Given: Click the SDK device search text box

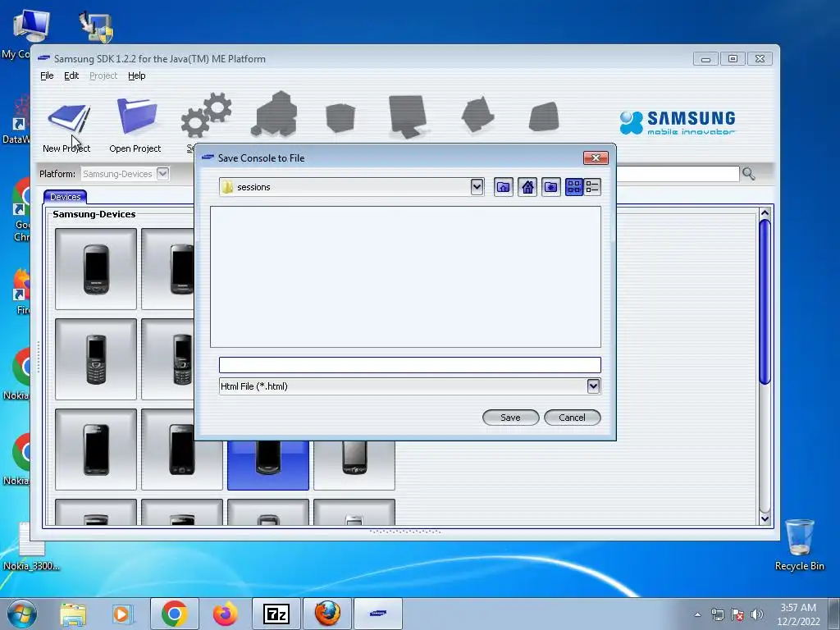Looking at the screenshot, I should [678, 174].
